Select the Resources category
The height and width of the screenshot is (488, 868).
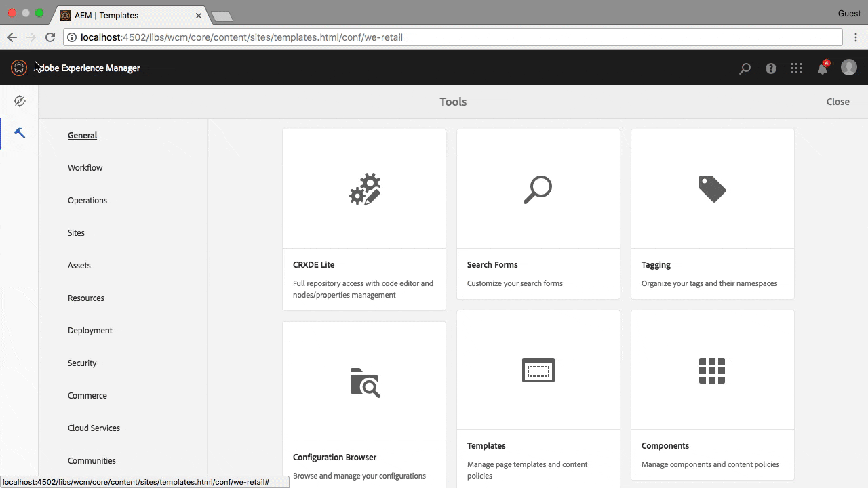(x=86, y=298)
